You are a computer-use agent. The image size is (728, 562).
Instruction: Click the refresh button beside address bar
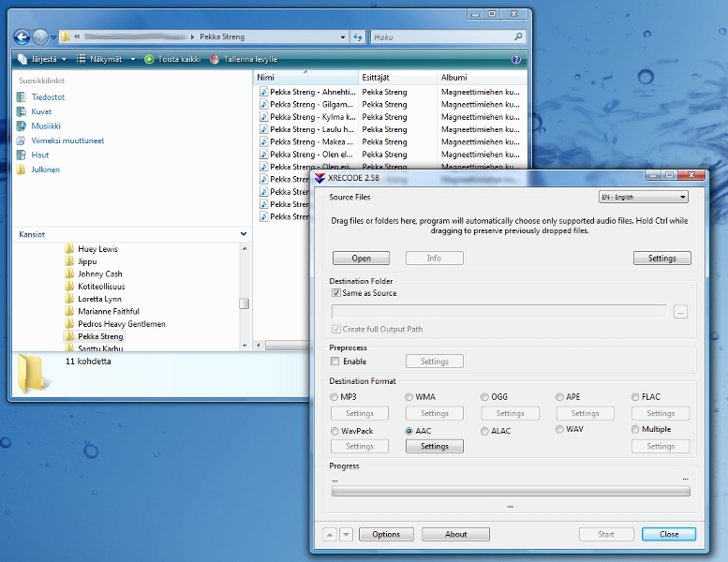click(358, 37)
